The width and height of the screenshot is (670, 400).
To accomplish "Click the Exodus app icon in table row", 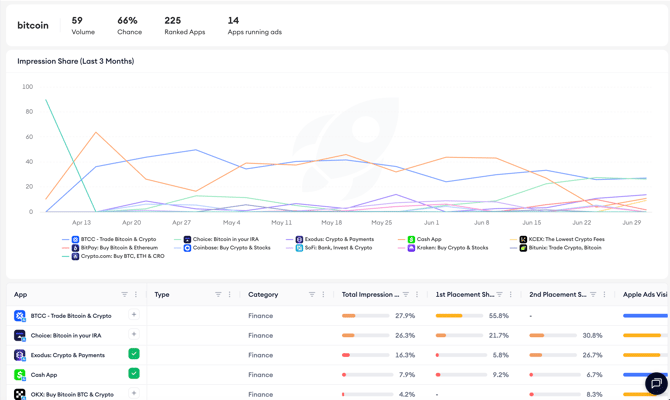I will coord(20,355).
